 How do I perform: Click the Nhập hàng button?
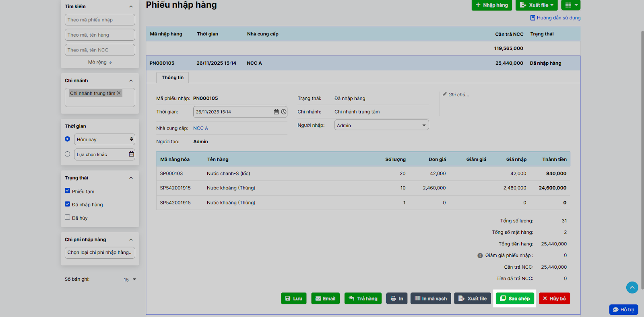tap(492, 5)
